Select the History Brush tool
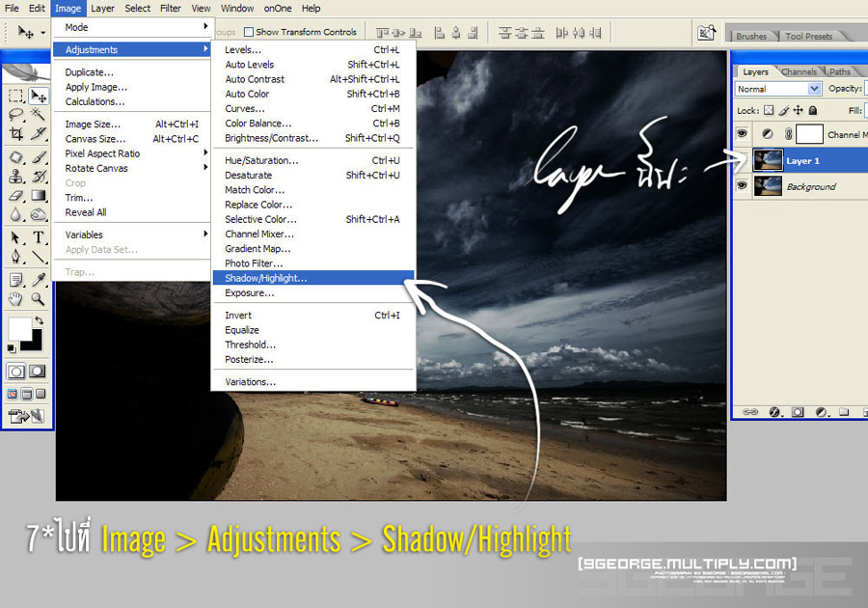The image size is (868, 608). pyautogui.click(x=39, y=176)
